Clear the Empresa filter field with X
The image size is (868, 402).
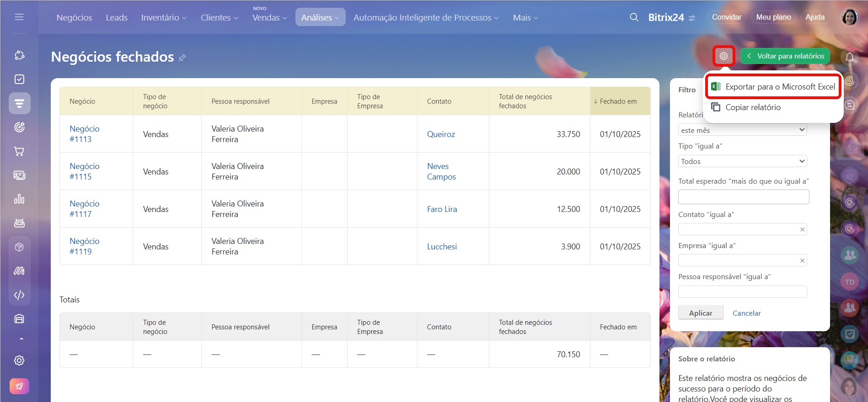point(802,260)
